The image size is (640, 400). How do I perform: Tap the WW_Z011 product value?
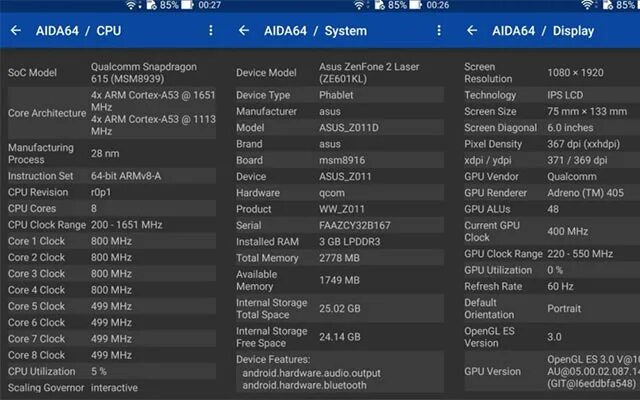(342, 209)
